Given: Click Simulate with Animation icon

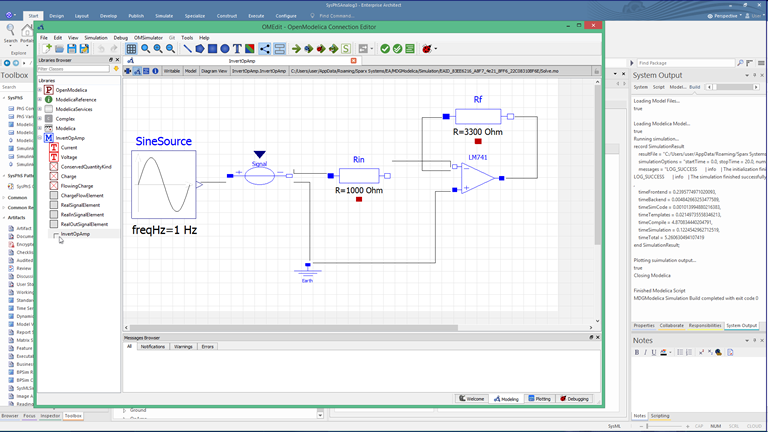Looking at the screenshot, I should 334,48.
